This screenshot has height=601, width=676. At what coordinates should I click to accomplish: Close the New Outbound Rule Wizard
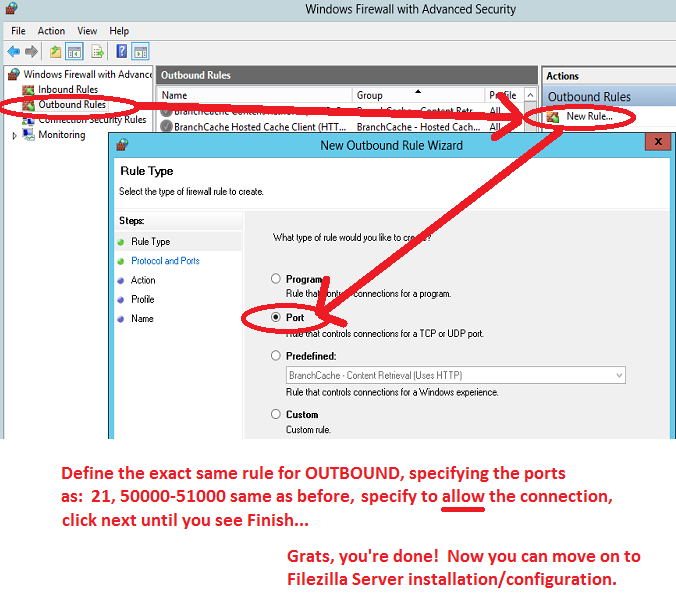[x=658, y=141]
